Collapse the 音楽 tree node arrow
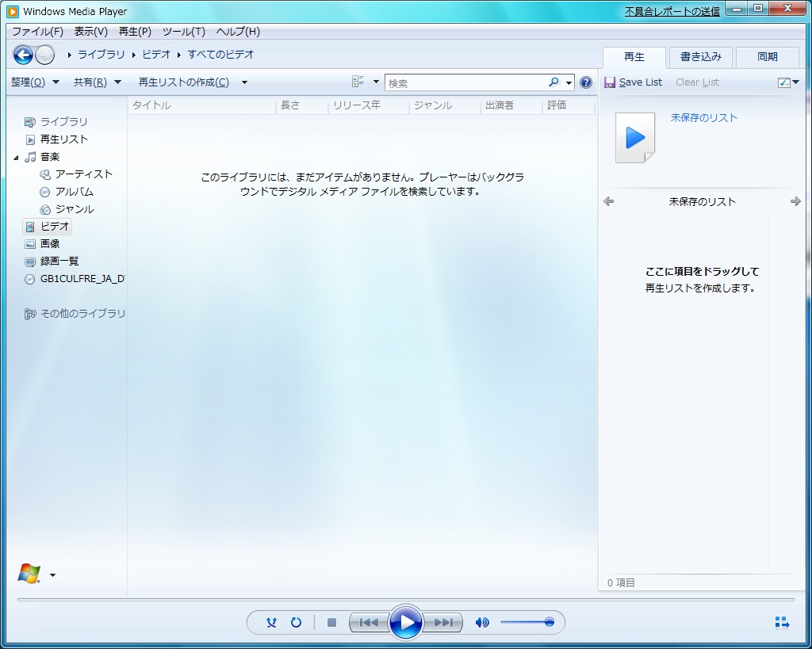Image resolution: width=812 pixels, height=649 pixels. coord(16,158)
